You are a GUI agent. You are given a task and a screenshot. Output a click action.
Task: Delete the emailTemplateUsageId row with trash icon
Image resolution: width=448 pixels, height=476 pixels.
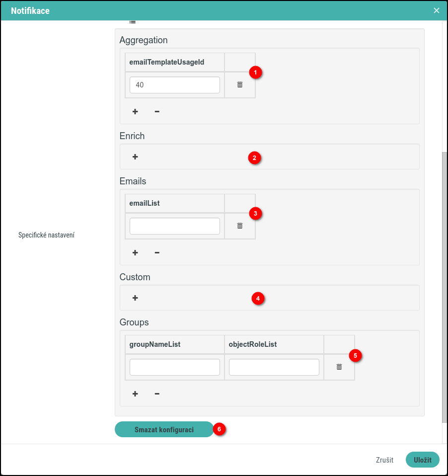(x=239, y=84)
